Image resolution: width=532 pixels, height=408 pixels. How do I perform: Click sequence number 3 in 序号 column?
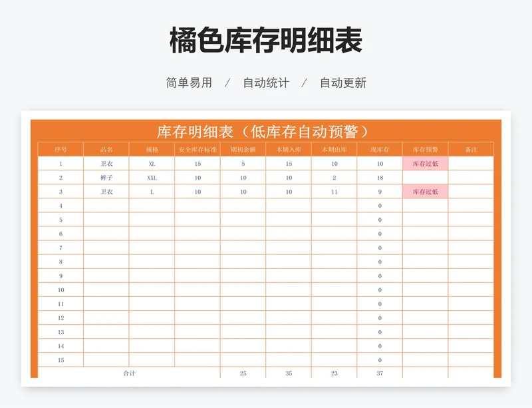pyautogui.click(x=61, y=192)
